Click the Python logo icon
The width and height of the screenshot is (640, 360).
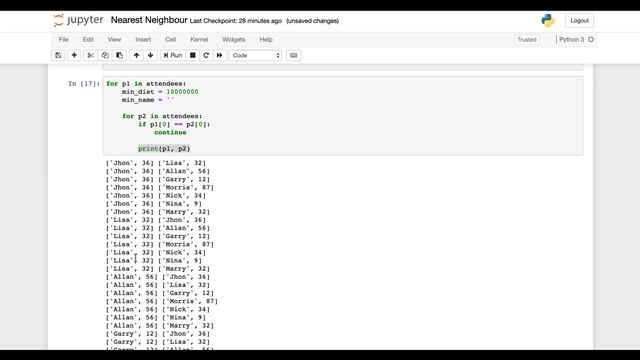[548, 20]
